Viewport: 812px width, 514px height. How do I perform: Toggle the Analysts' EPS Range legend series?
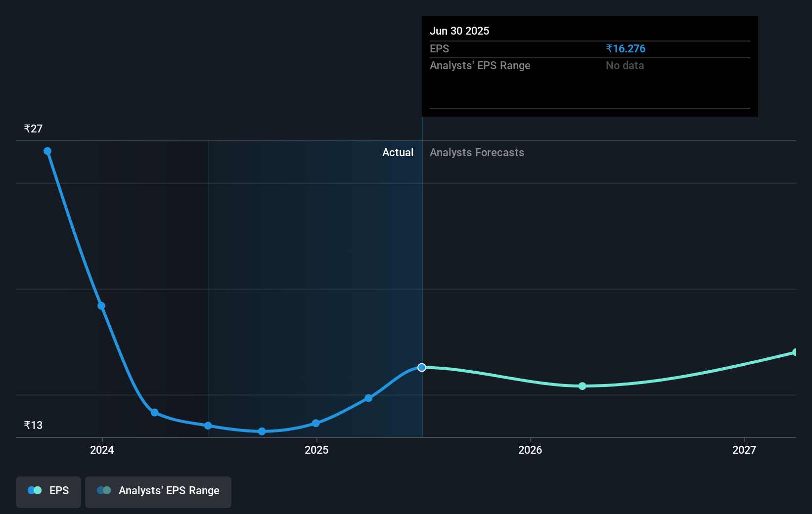[158, 492]
